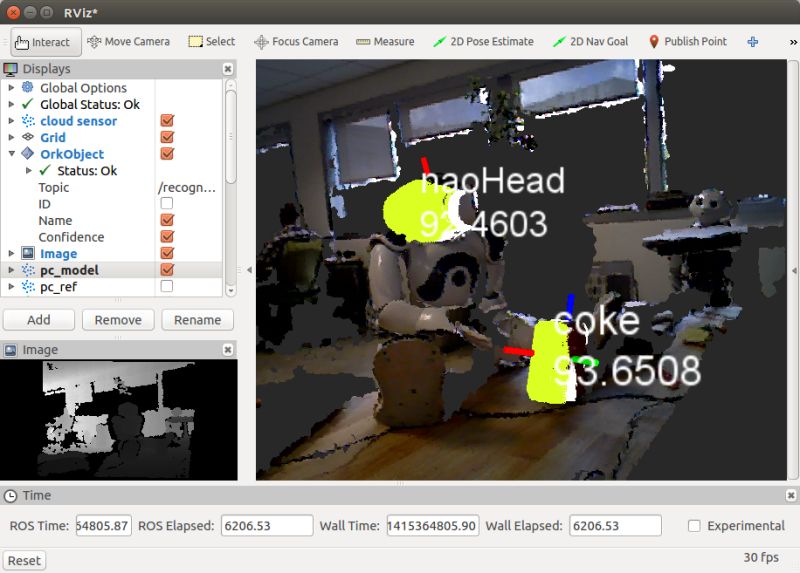Viewport: 800px width, 573px height.
Task: Click the OrkObject diamond icon
Action: (x=28, y=154)
